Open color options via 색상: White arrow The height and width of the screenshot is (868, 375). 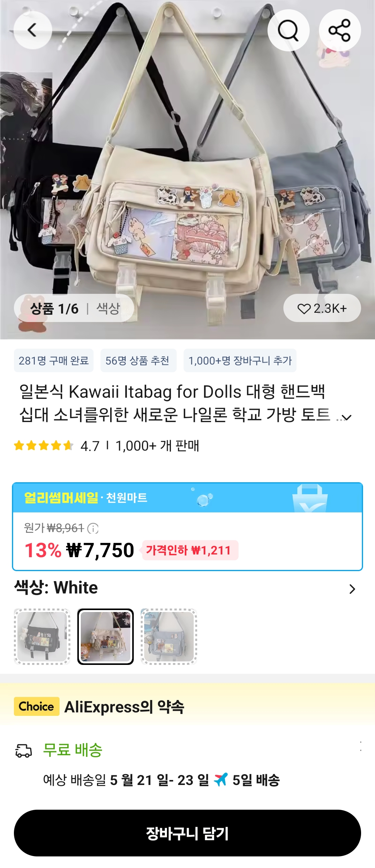pyautogui.click(x=352, y=589)
